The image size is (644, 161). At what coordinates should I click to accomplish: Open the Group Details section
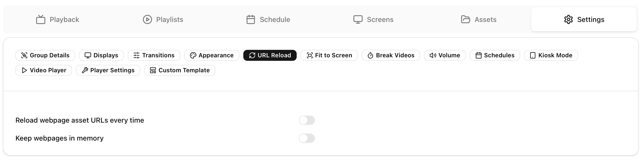point(45,55)
